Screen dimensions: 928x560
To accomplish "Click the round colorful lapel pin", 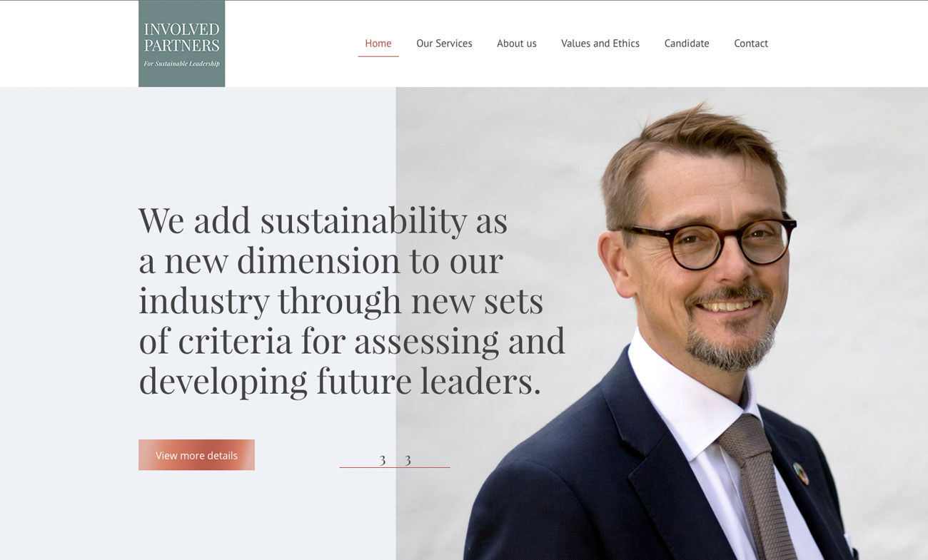I will click(x=801, y=474).
